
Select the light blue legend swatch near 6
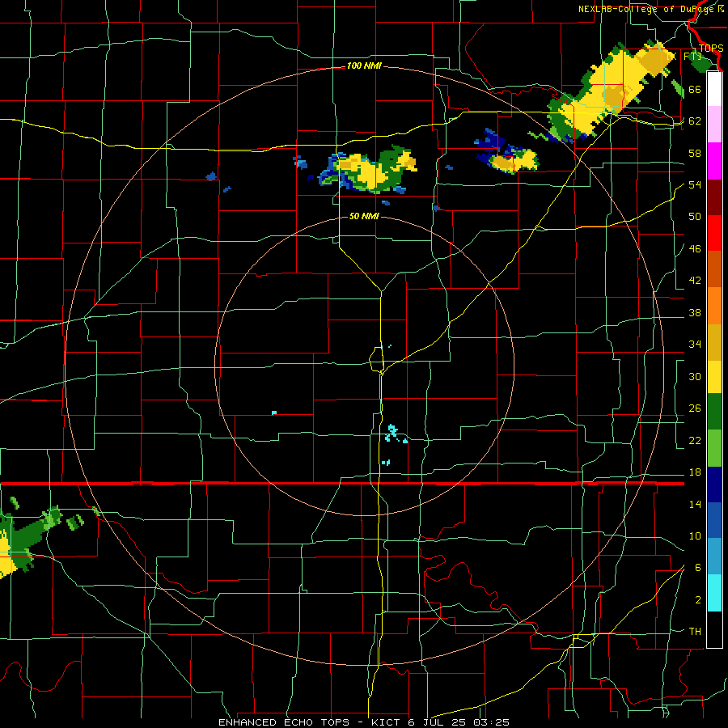point(714,557)
